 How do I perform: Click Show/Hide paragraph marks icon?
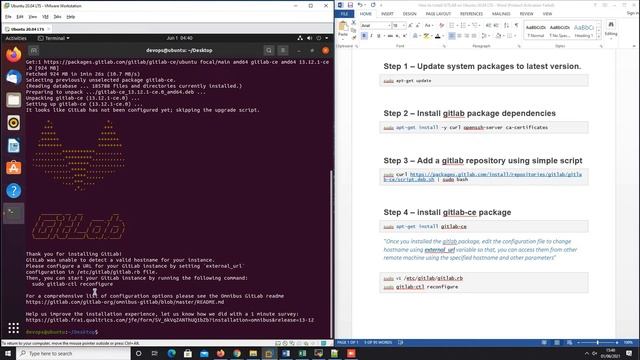click(516, 25)
